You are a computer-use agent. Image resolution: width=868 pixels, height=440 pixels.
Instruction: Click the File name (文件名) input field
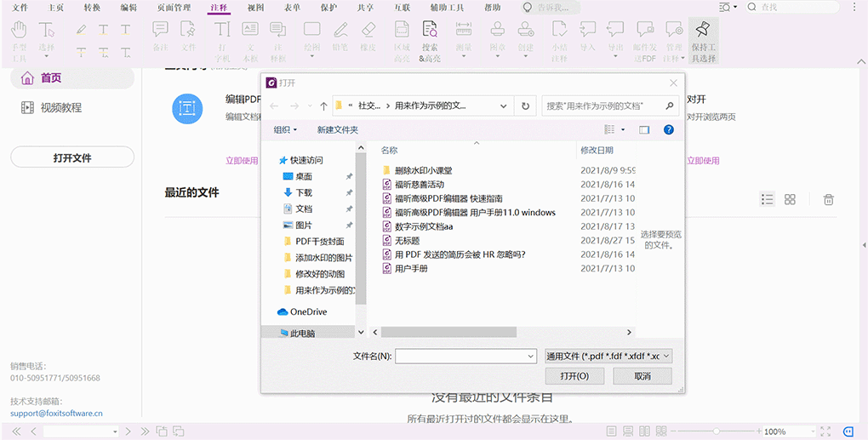pyautogui.click(x=465, y=357)
